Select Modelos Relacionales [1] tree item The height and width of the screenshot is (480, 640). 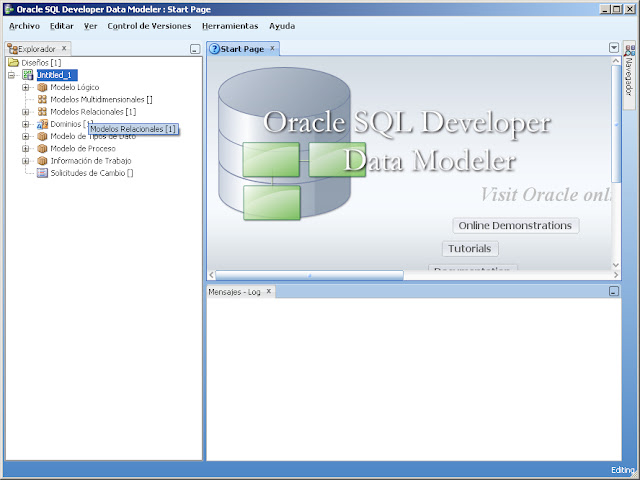(93, 112)
